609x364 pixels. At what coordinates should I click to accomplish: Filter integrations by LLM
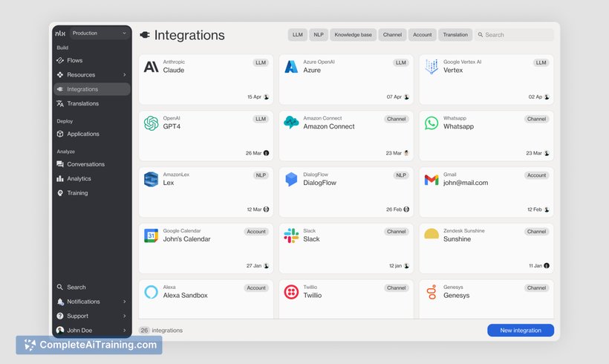[298, 35]
